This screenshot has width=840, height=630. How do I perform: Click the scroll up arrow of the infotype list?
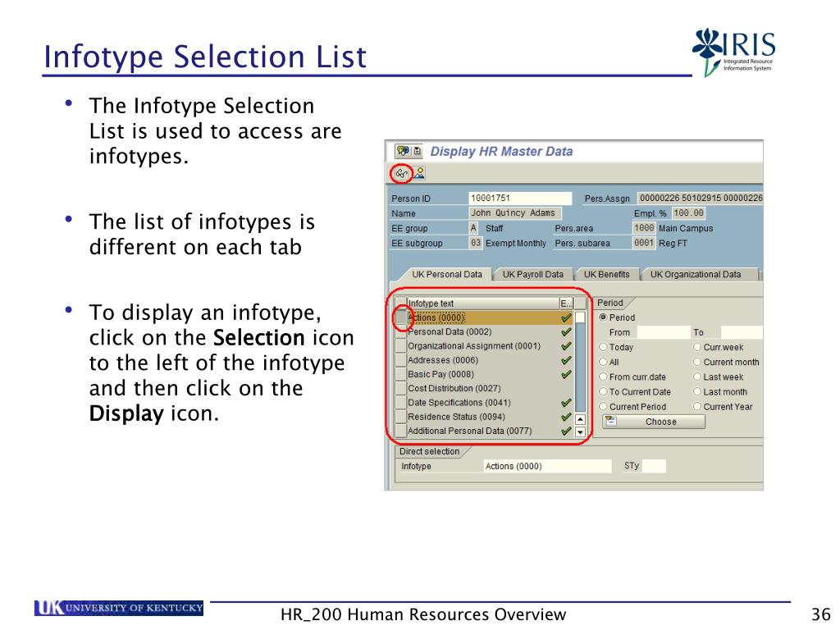(x=580, y=419)
